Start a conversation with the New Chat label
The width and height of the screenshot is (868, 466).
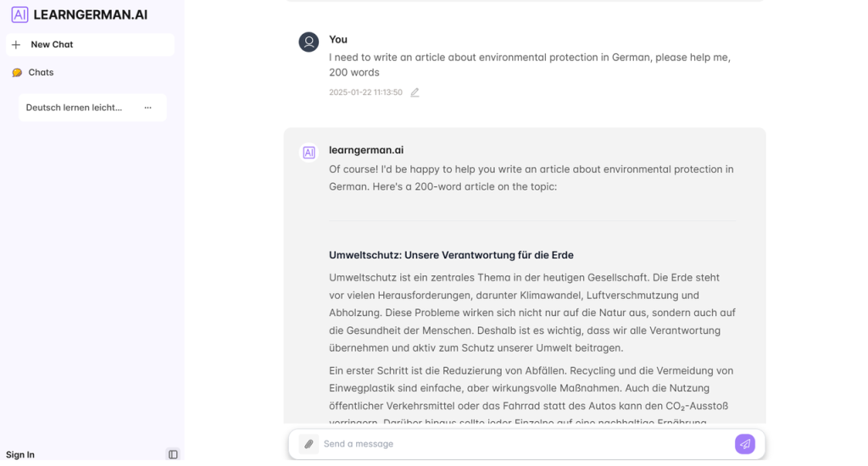[x=52, y=45]
